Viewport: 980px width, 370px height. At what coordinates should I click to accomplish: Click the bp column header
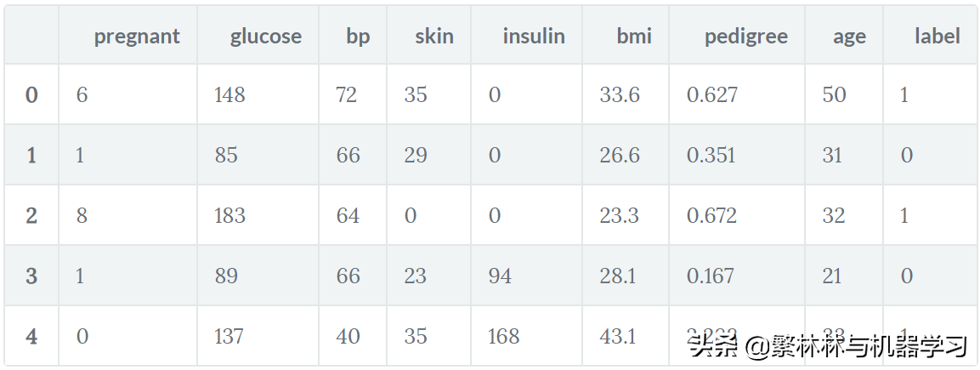pyautogui.click(x=358, y=37)
